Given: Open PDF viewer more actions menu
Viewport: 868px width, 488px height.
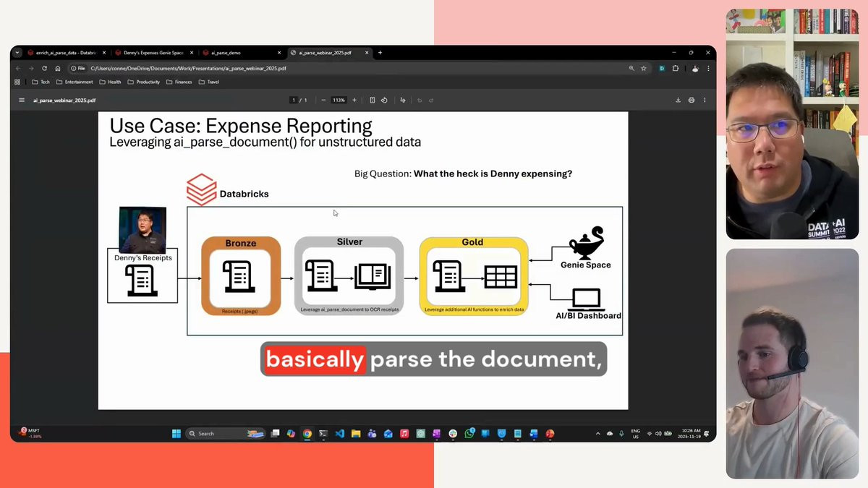Looking at the screenshot, I should point(705,100).
